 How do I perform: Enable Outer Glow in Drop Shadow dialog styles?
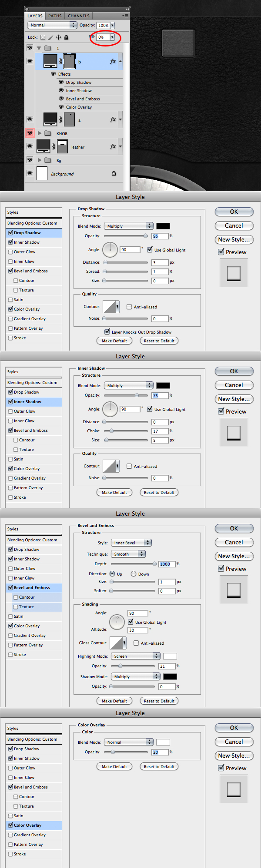tap(10, 252)
